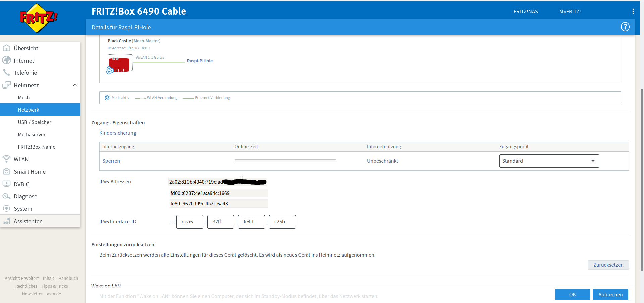Screen dimensions: 644x303
Task: Click BlackCastle Mesh-Master label
Action: 134,41
